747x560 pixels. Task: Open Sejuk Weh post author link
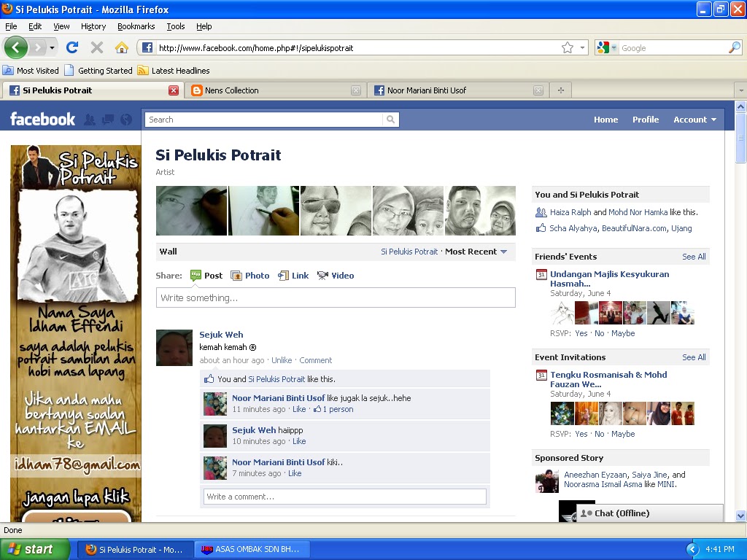[x=221, y=334]
